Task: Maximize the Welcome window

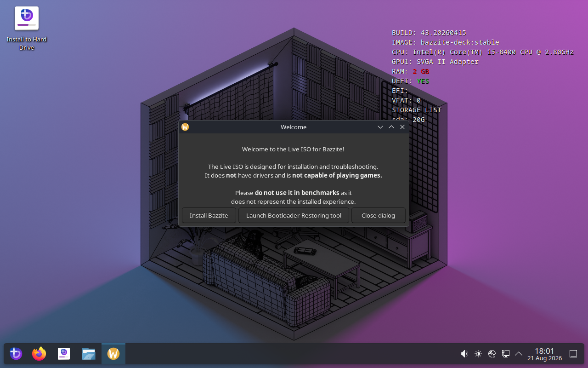Action: (391, 127)
